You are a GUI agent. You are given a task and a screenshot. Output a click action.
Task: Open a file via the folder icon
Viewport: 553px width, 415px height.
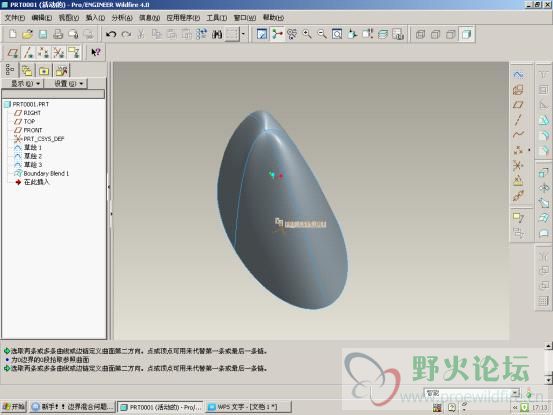28,34
